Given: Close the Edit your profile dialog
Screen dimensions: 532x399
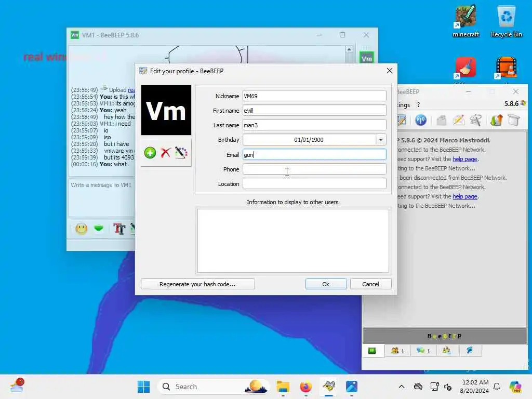Looking at the screenshot, I should (x=390, y=71).
